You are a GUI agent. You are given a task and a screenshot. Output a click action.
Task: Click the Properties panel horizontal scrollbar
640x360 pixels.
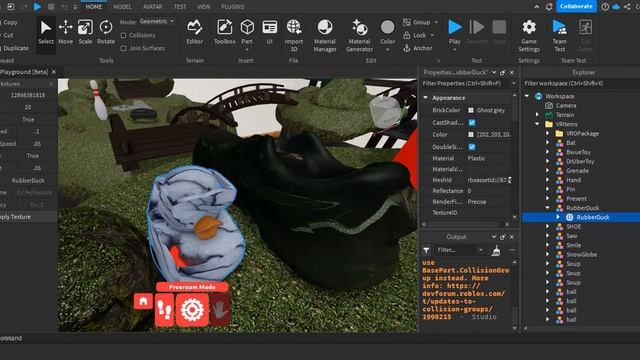(x=465, y=224)
